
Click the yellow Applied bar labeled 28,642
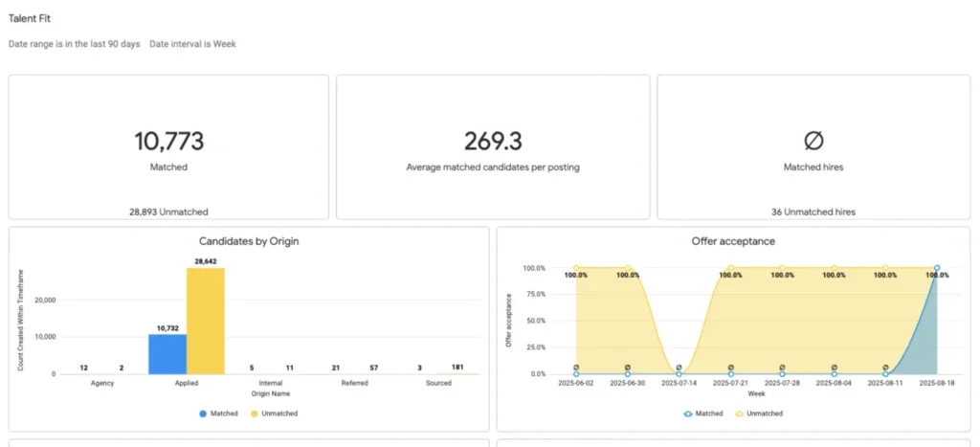pos(205,321)
